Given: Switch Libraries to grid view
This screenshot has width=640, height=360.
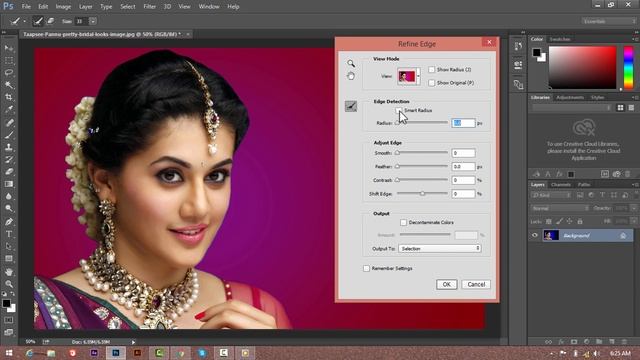Looking at the screenshot, I should click(x=620, y=108).
